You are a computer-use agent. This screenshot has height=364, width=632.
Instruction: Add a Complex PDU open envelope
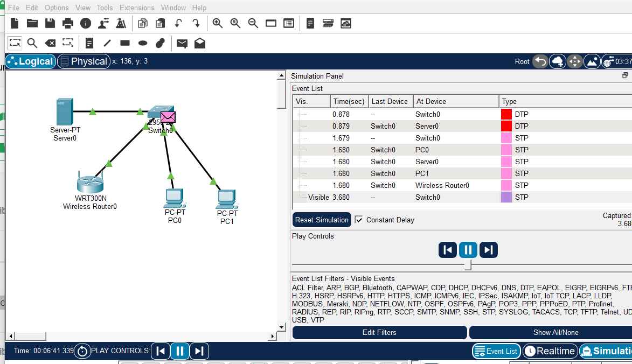click(200, 43)
